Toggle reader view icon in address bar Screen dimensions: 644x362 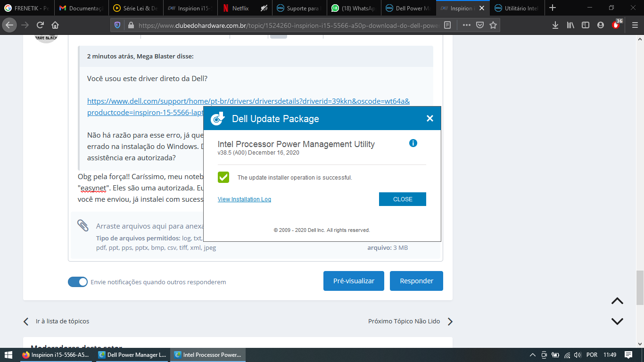tap(447, 25)
